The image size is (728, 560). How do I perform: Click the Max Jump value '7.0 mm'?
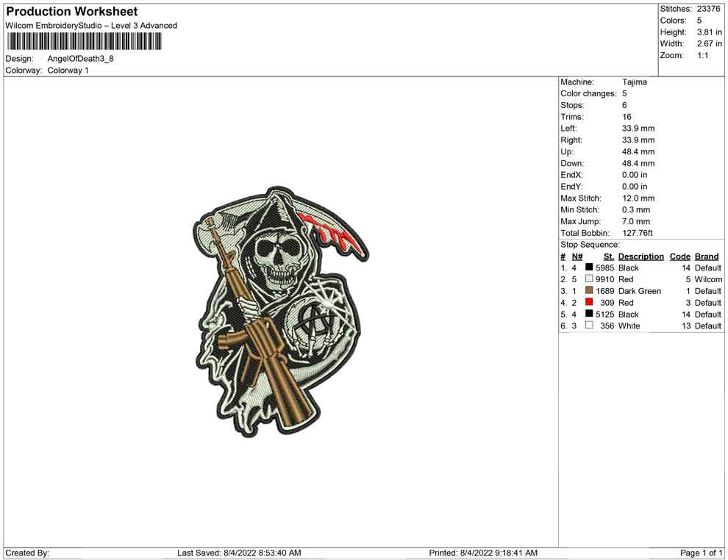point(636,221)
